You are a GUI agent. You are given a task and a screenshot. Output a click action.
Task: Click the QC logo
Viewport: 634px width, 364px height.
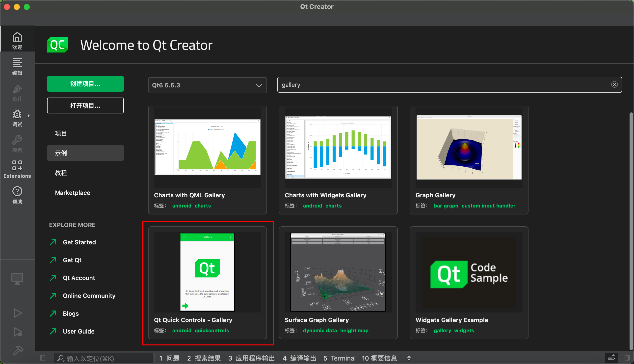coord(57,45)
